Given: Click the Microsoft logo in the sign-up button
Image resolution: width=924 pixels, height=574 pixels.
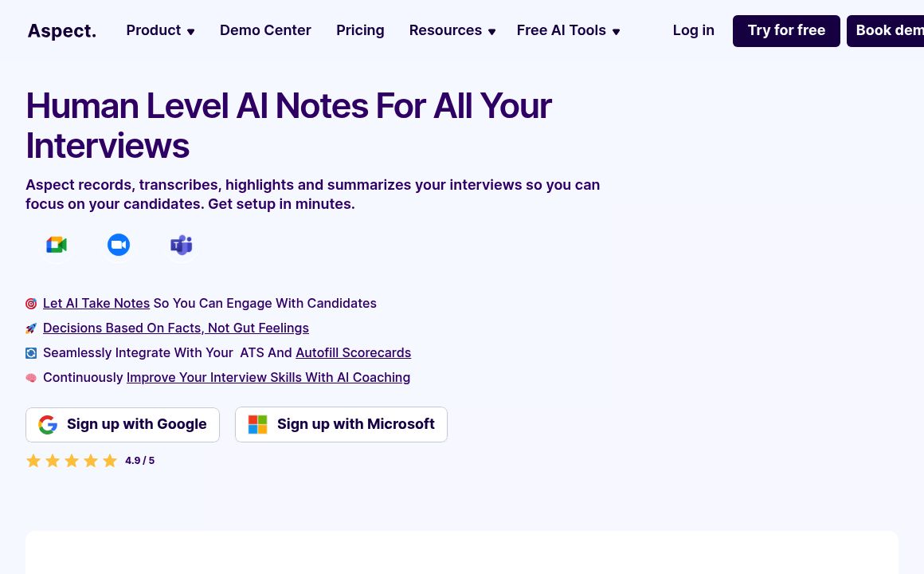Looking at the screenshot, I should click(257, 425).
